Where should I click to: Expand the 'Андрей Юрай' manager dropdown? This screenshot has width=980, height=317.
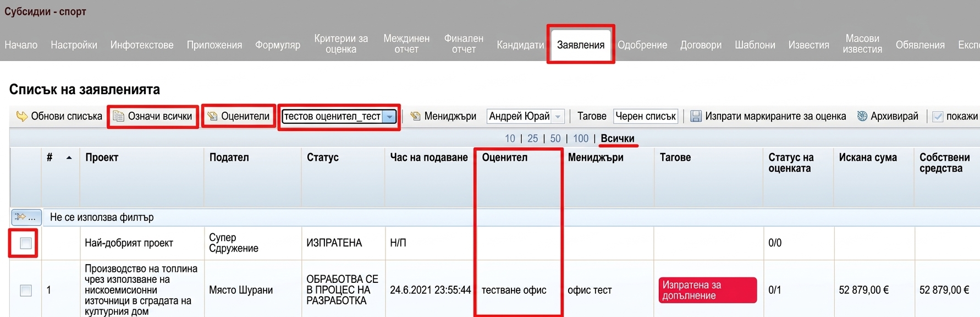point(558,116)
